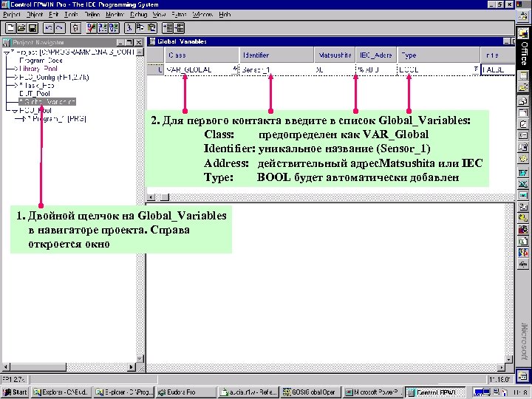Click the Class column header

tap(202, 55)
